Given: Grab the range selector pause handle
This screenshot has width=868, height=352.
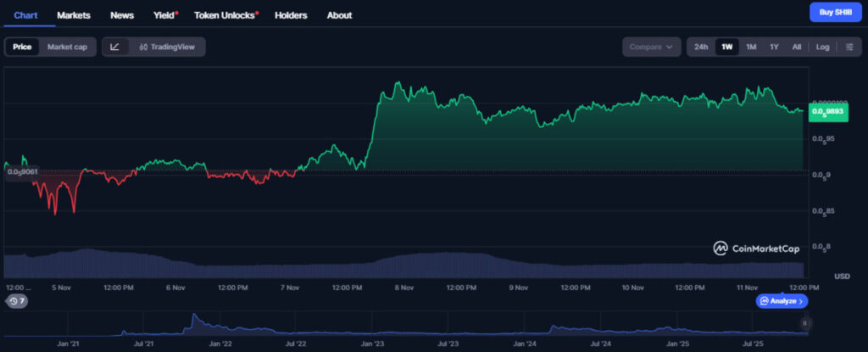Looking at the screenshot, I should pyautogui.click(x=805, y=323).
